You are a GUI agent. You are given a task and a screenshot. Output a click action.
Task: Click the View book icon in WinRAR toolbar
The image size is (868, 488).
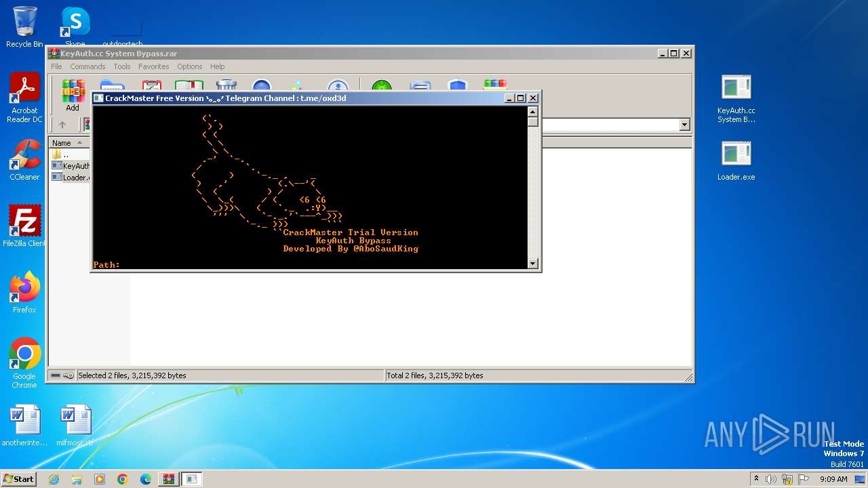189,85
